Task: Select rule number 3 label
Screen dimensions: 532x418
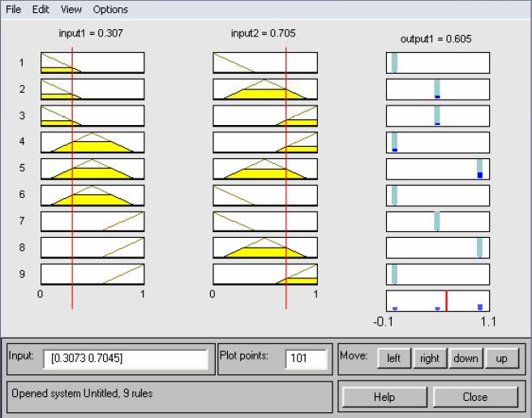Action: [22, 115]
